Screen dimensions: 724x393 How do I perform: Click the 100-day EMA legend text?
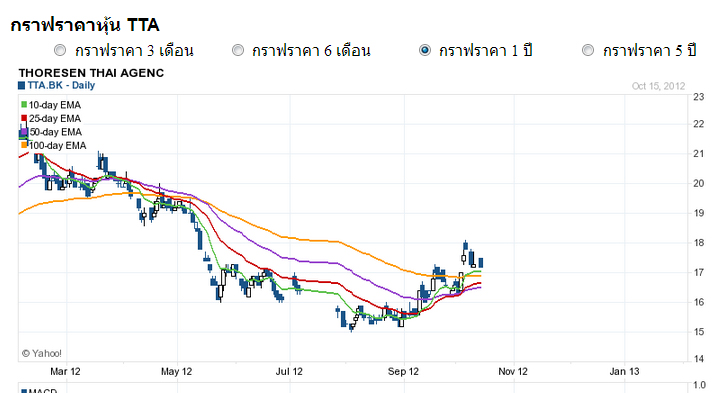pyautogui.click(x=57, y=145)
